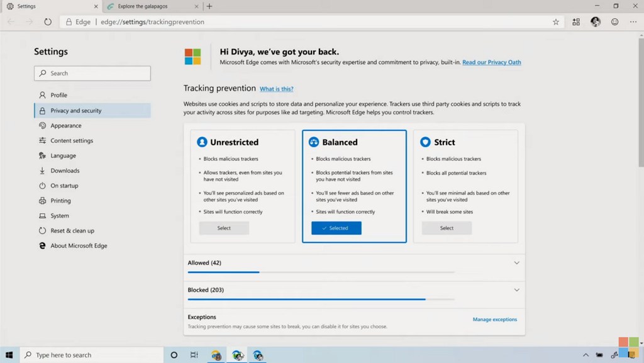Click the Microsoft logo beside greeting
Image resolution: width=644 pixels, height=363 pixels.
[192, 57]
